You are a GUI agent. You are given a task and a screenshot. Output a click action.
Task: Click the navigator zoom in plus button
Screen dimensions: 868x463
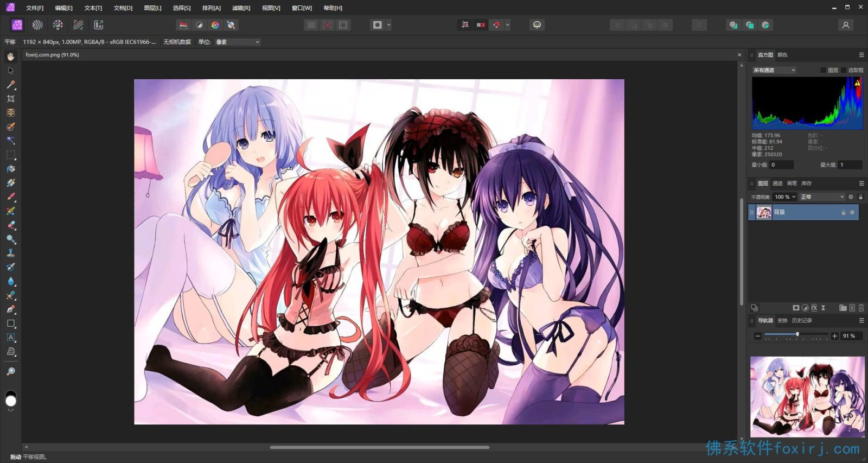[x=835, y=337]
